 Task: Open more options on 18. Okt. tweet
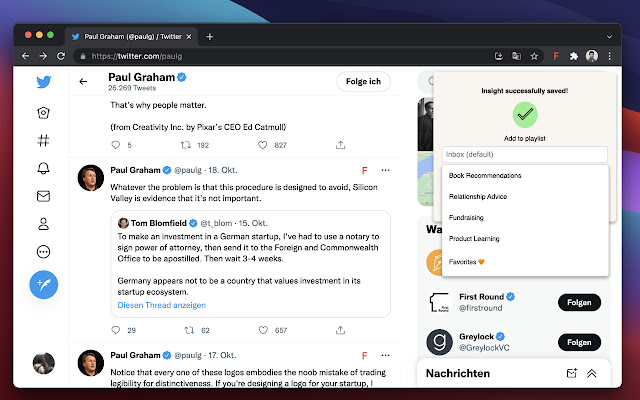point(385,170)
